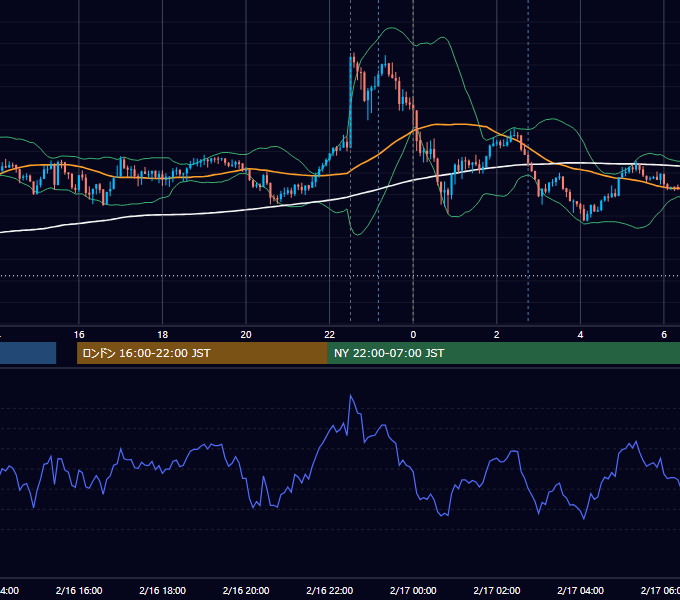Click the ロンドン 16:00-22:00 JST session bar

202,353
